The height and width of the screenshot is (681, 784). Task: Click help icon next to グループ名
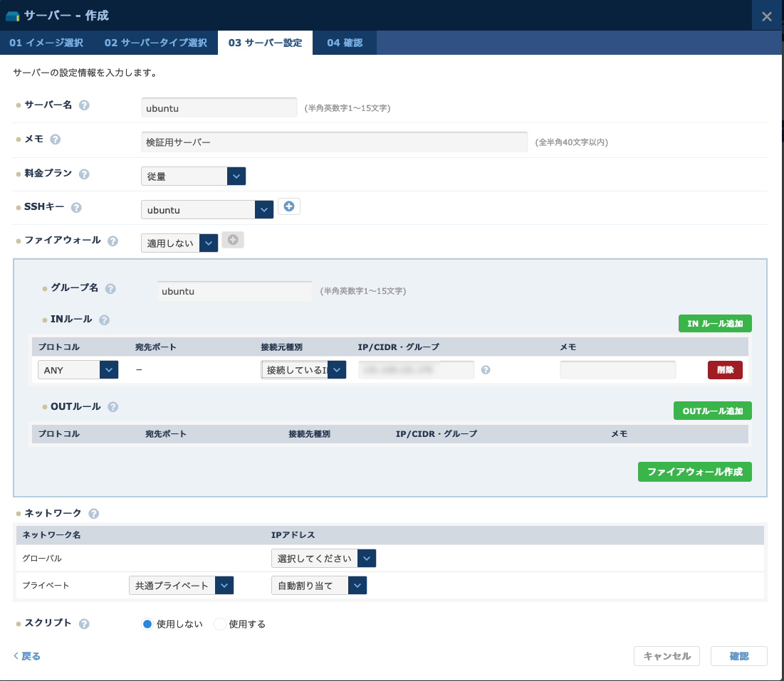[x=110, y=289]
